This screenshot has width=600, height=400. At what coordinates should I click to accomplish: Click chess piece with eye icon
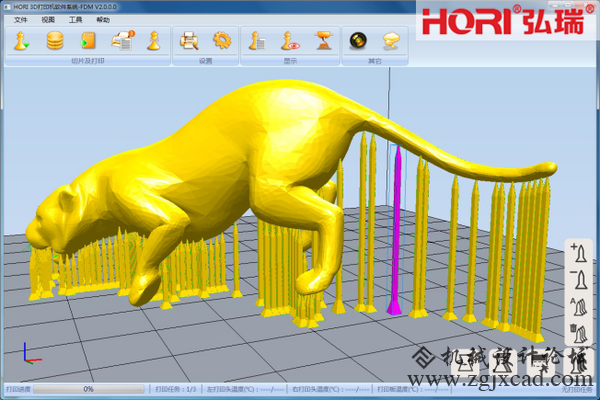(x=290, y=41)
